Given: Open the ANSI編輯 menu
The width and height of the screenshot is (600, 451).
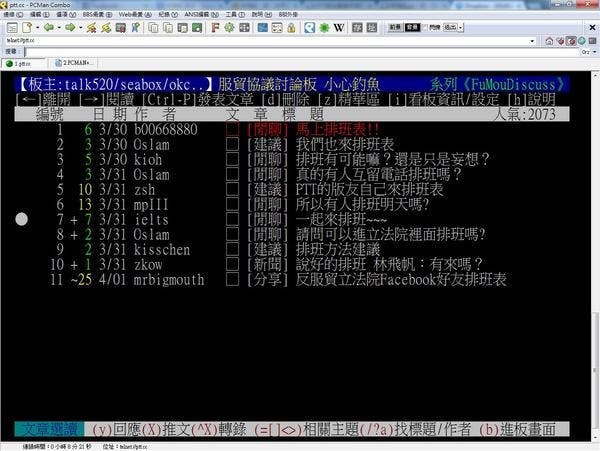Looking at the screenshot, I should [201, 14].
